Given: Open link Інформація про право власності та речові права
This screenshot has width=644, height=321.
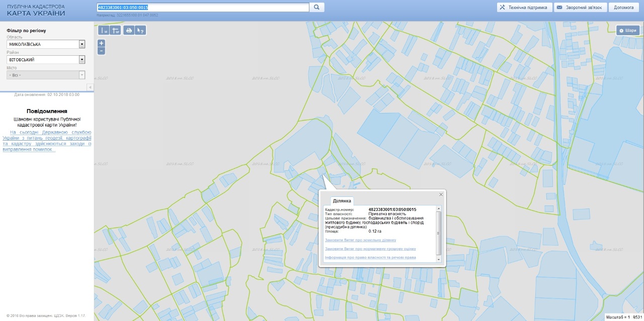Looking at the screenshot, I should 371,258.
